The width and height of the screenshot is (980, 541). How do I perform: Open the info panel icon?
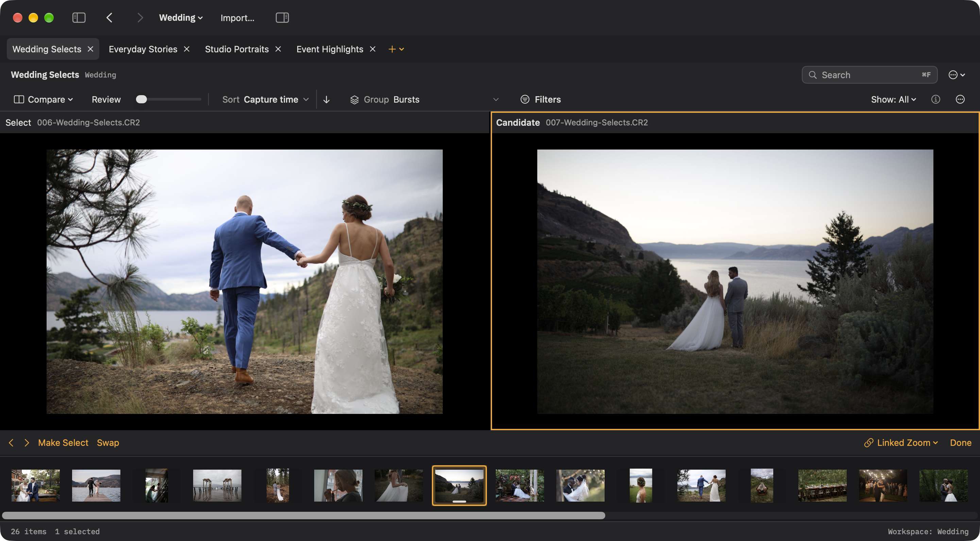pyautogui.click(x=935, y=100)
